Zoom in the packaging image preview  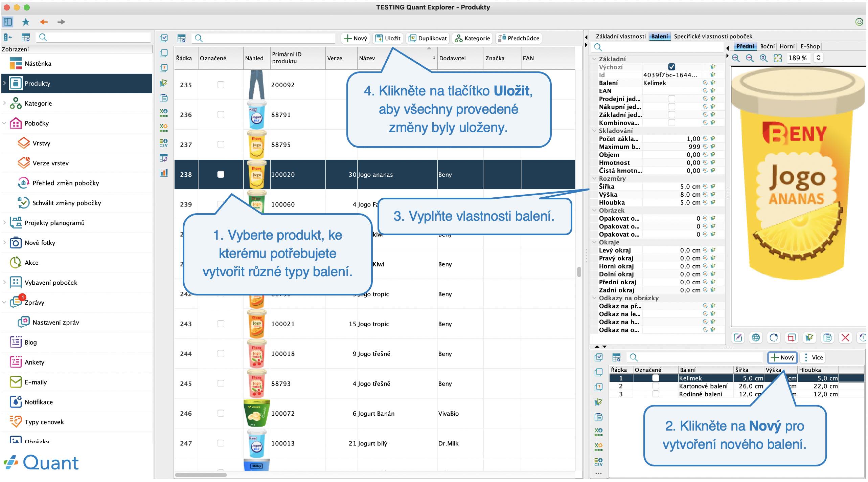click(736, 58)
